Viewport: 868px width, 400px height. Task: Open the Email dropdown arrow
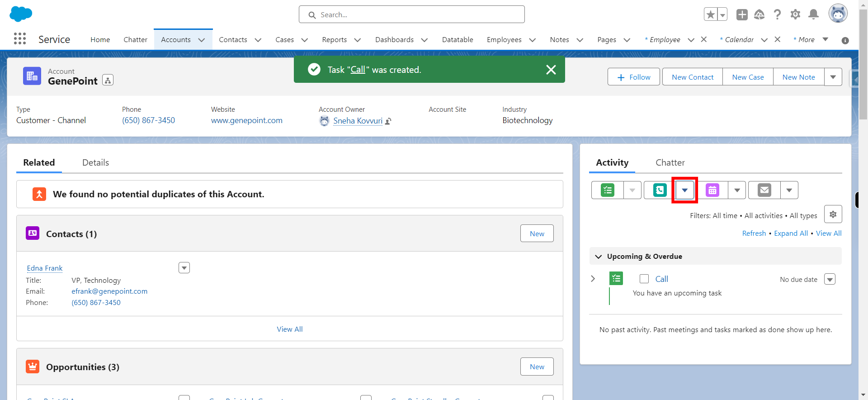click(789, 190)
